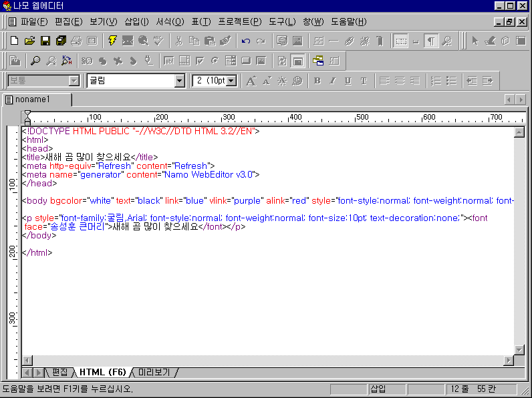Switch to the 미리보기 tab
This screenshot has height=398, width=532.
[154, 372]
